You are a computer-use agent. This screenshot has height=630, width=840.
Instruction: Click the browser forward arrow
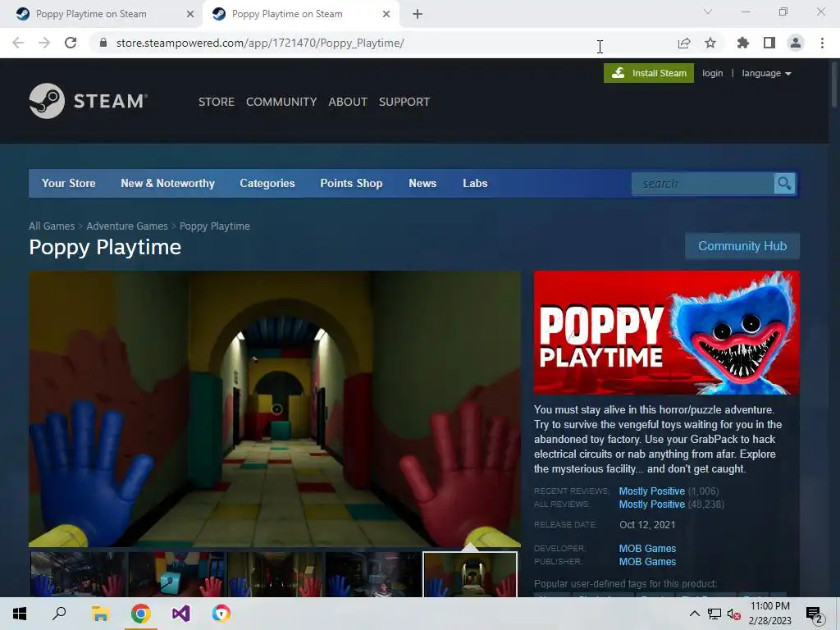(44, 43)
